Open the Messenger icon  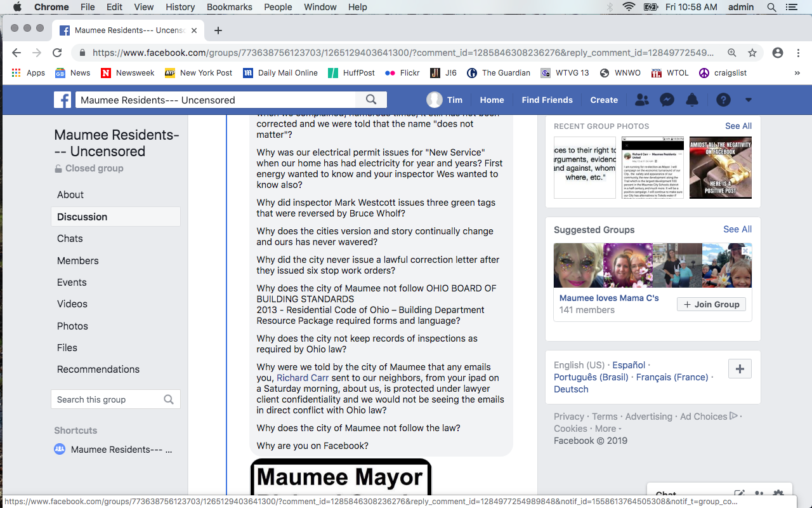pos(667,100)
